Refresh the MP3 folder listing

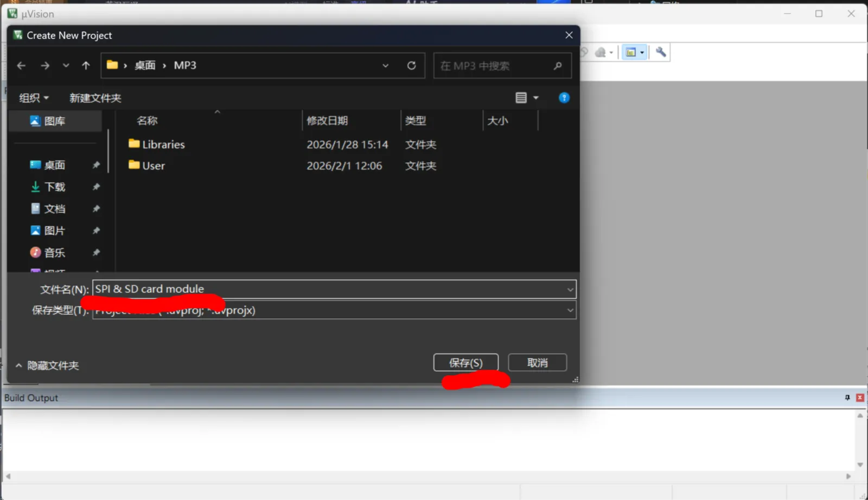[412, 66]
